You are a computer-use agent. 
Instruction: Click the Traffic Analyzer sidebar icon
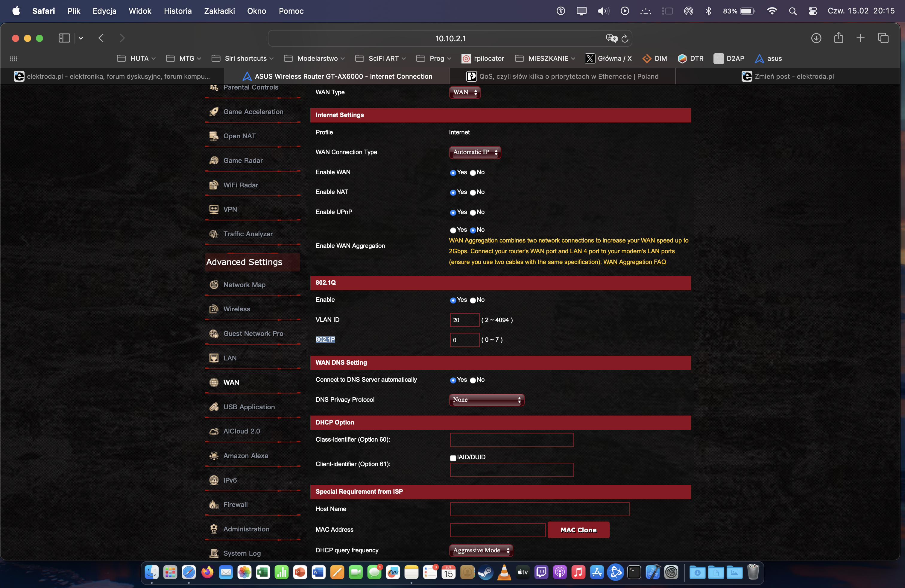coord(214,234)
